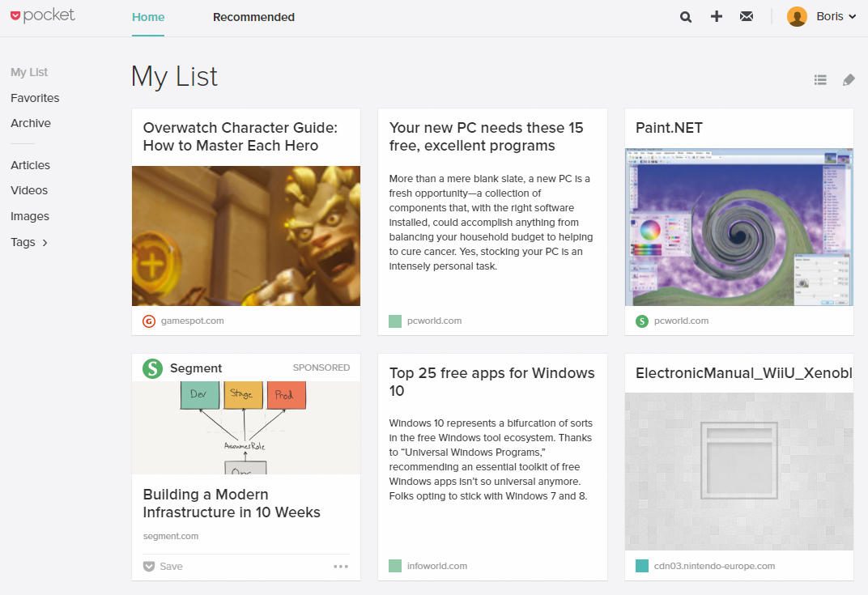Open the ElectronicManual_WiiU_Xenobl item title

coord(744,373)
